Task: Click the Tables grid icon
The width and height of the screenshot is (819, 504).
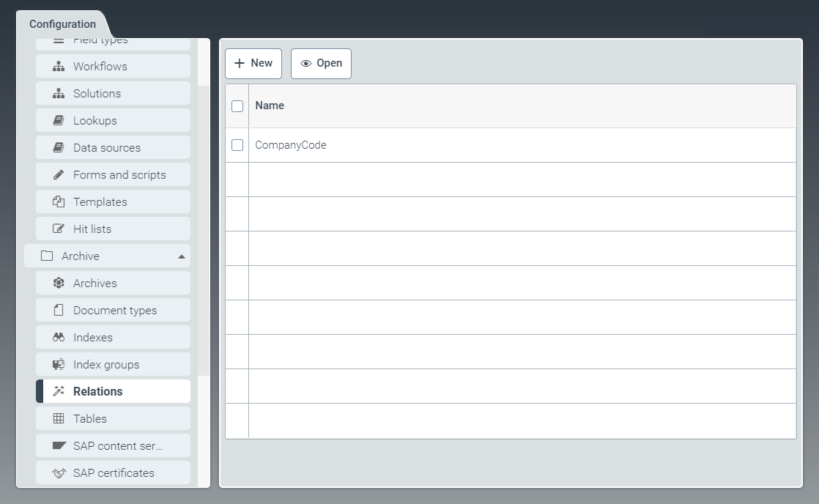Action: tap(59, 419)
